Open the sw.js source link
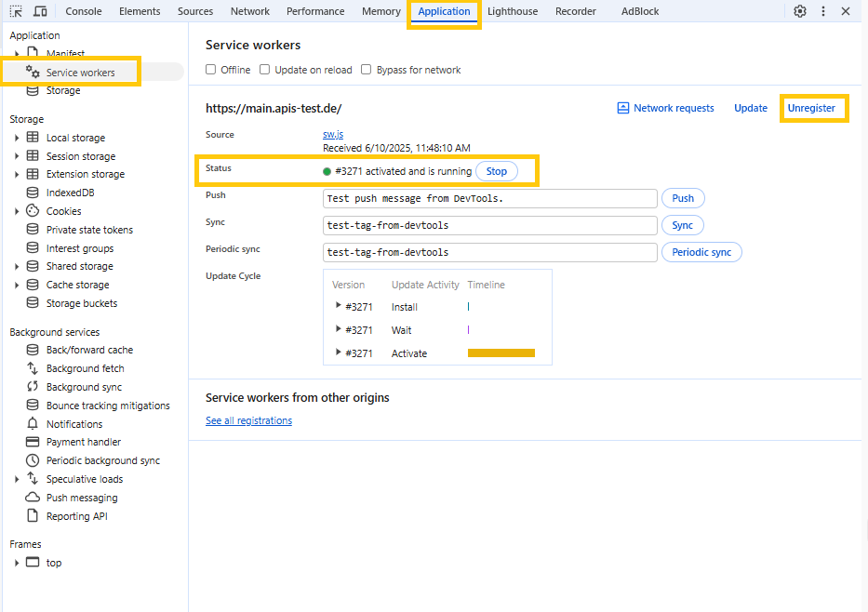This screenshot has width=868, height=612. pos(333,135)
